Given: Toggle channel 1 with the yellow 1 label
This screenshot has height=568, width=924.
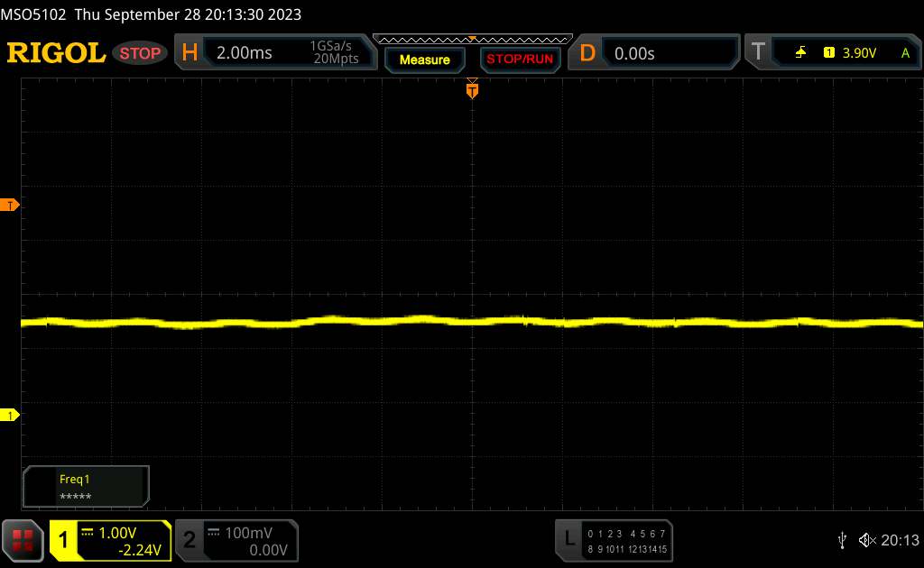Looking at the screenshot, I should [65, 540].
